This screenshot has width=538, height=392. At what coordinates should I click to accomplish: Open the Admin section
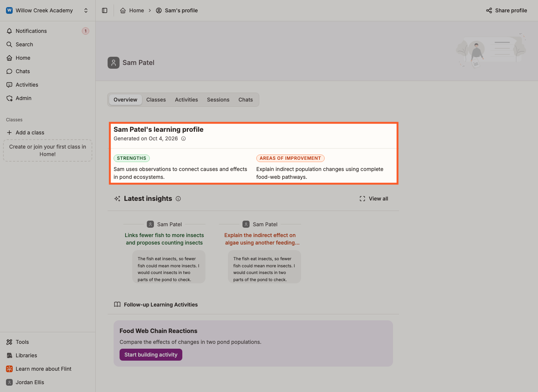coord(47,98)
